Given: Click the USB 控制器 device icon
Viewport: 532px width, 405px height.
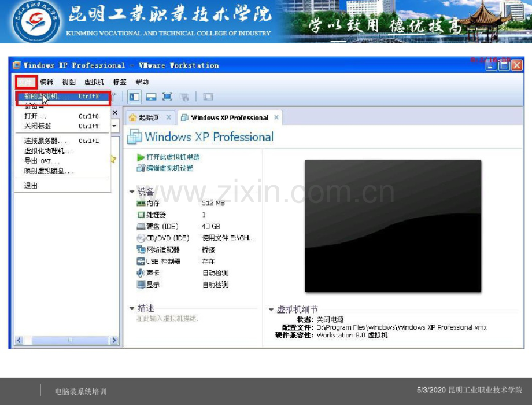Looking at the screenshot, I should point(141,262).
